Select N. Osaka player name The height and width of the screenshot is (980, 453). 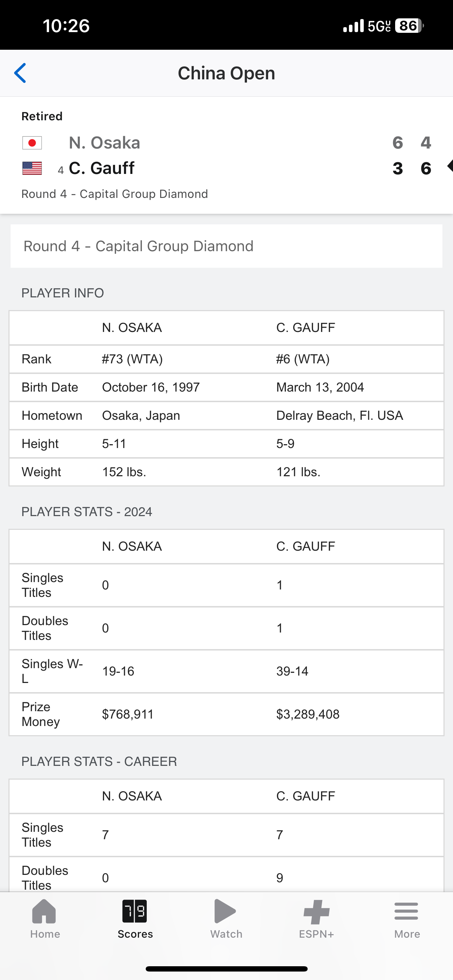(104, 143)
